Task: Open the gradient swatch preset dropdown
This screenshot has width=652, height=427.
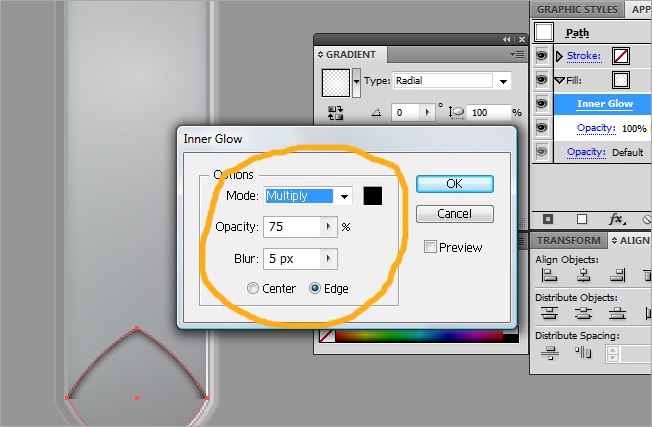Action: pyautogui.click(x=356, y=83)
